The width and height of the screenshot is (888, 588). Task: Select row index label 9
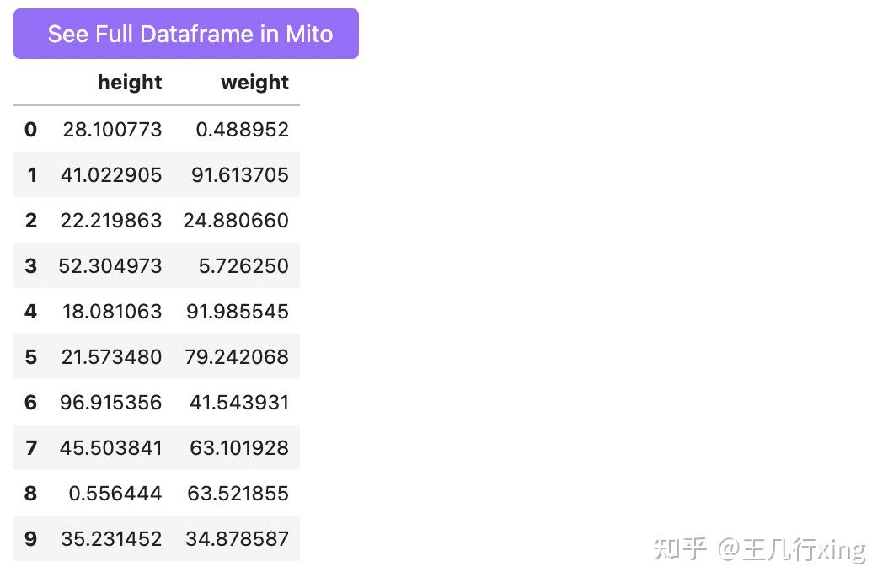30,538
